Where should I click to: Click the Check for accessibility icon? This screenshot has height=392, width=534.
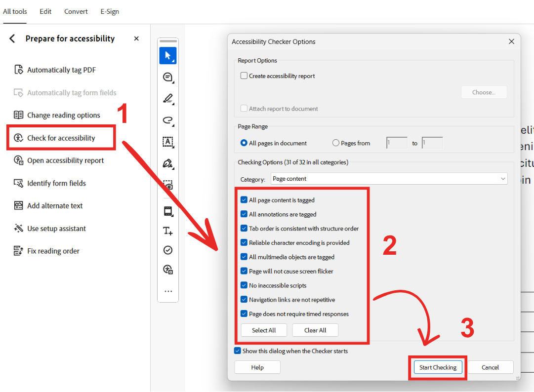click(18, 138)
